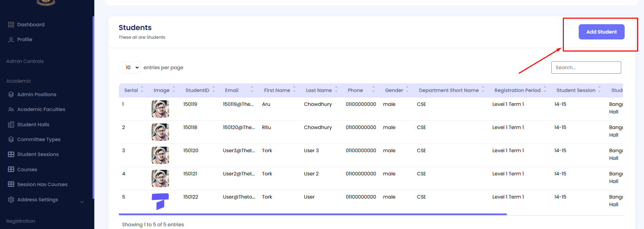Click the Address Settings gear icon
Viewport: 644px width, 229px height.
coord(11,200)
